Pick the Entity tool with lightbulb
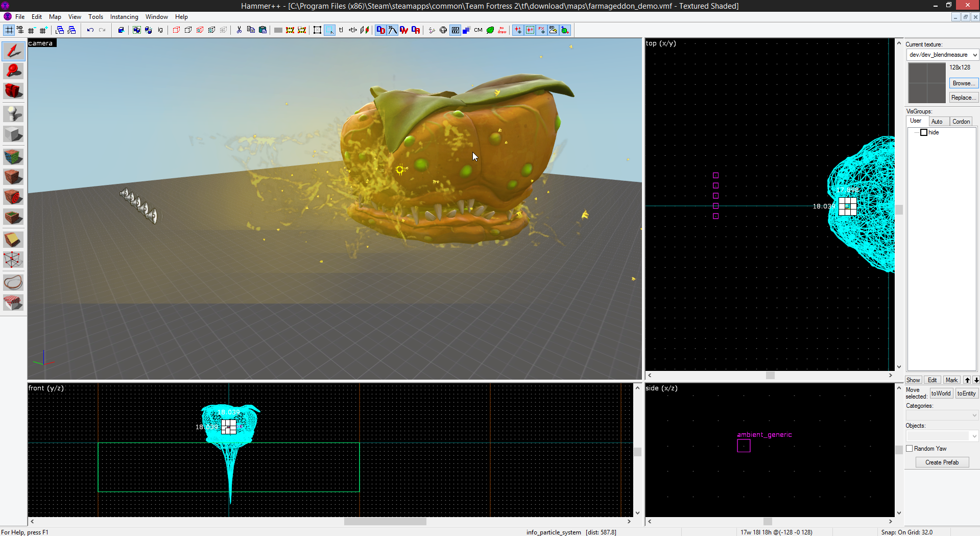This screenshot has width=980, height=536. (x=13, y=113)
